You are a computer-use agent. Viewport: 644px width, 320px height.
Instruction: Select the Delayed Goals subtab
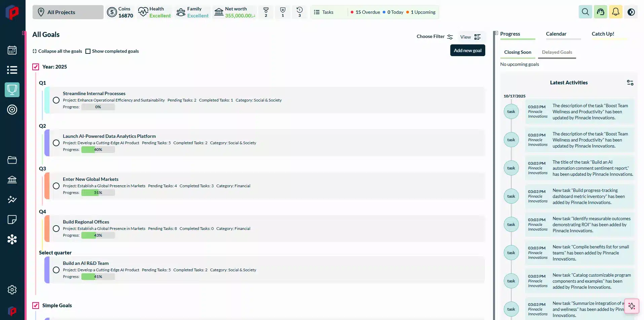(x=557, y=53)
